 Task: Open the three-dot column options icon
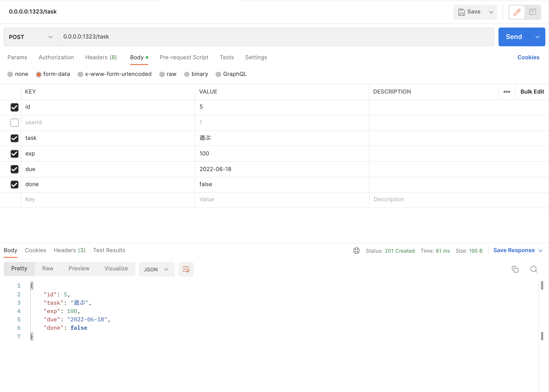click(507, 92)
